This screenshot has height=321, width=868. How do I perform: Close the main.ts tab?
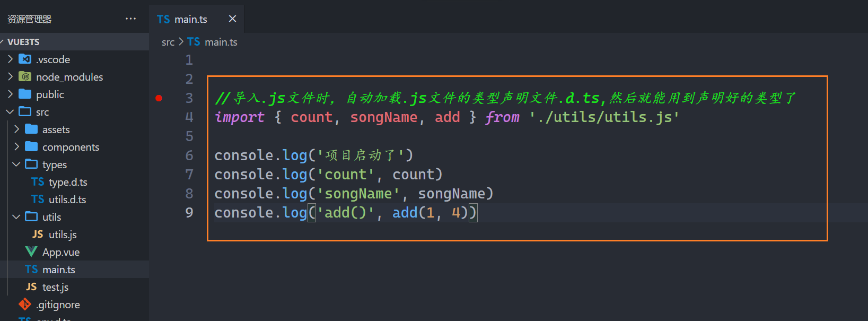[232, 19]
